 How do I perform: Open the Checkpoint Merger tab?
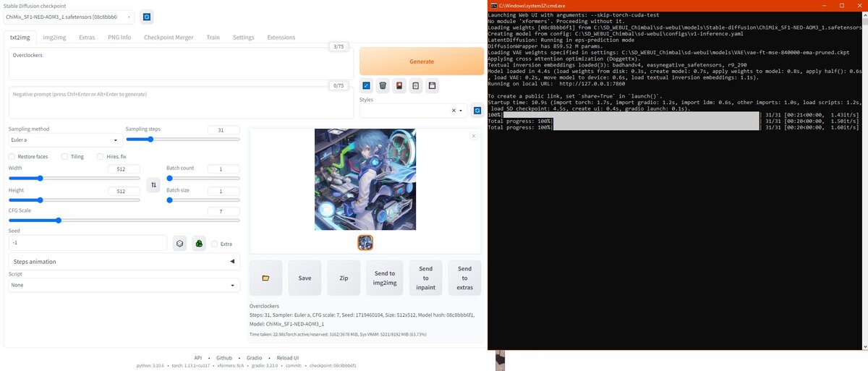(x=169, y=37)
